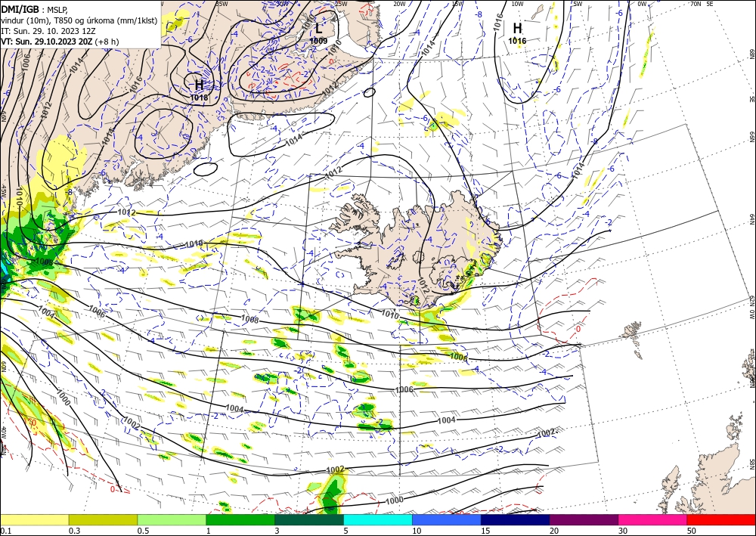Click the '20W' longitude label at top
Viewport: 756px width, 536px height.
coord(399,4)
